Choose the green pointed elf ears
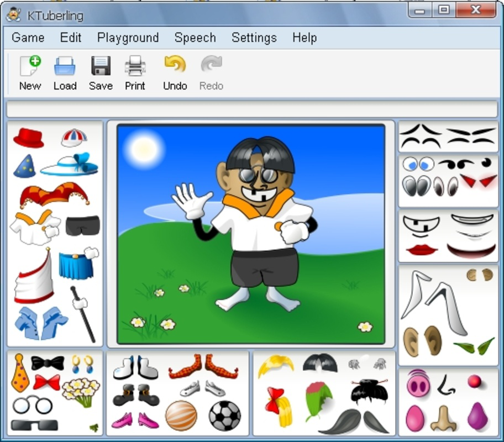504x442 pixels. click(x=474, y=346)
